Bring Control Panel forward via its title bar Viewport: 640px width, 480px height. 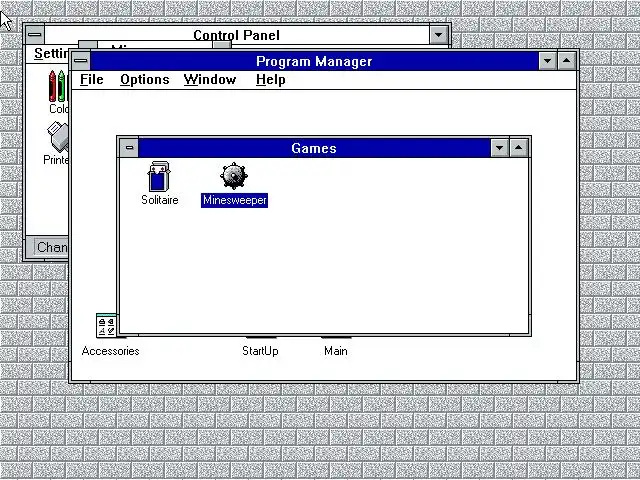click(237, 35)
